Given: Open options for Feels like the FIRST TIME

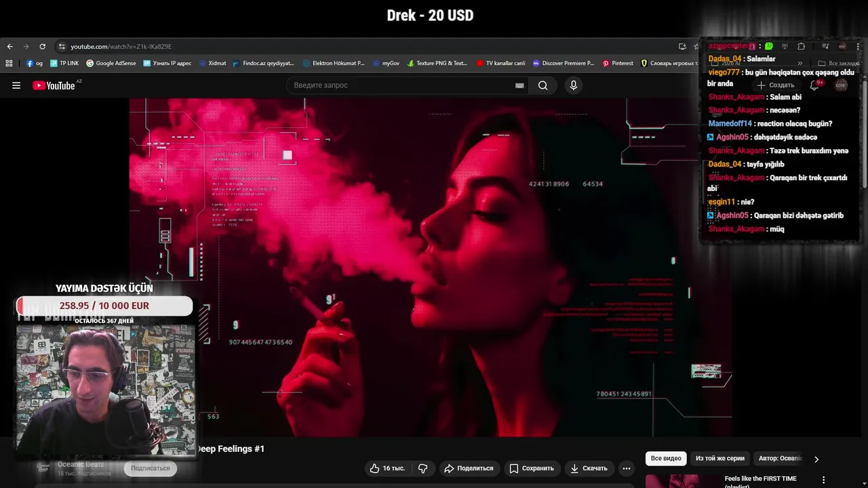Looking at the screenshot, I should point(824,480).
